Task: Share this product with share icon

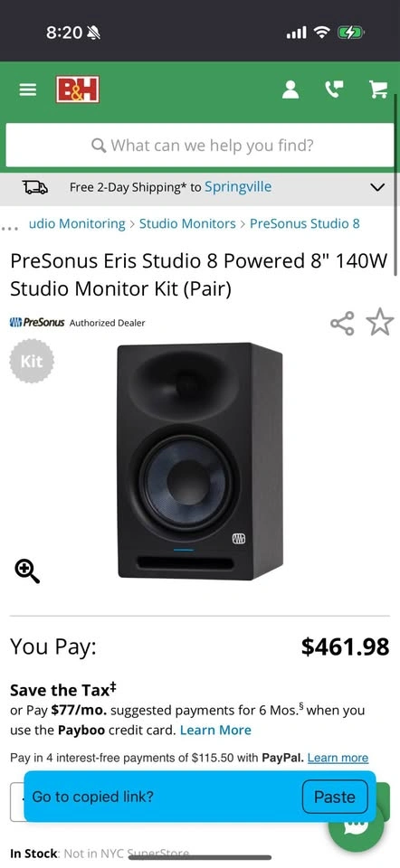Action: click(x=342, y=324)
